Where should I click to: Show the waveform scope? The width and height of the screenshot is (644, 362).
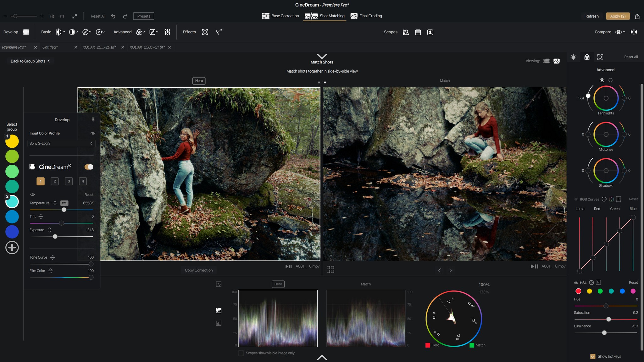(x=406, y=32)
